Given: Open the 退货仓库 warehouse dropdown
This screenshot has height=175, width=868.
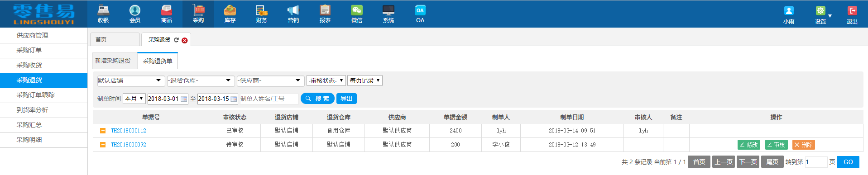Looking at the screenshot, I should [x=201, y=80].
